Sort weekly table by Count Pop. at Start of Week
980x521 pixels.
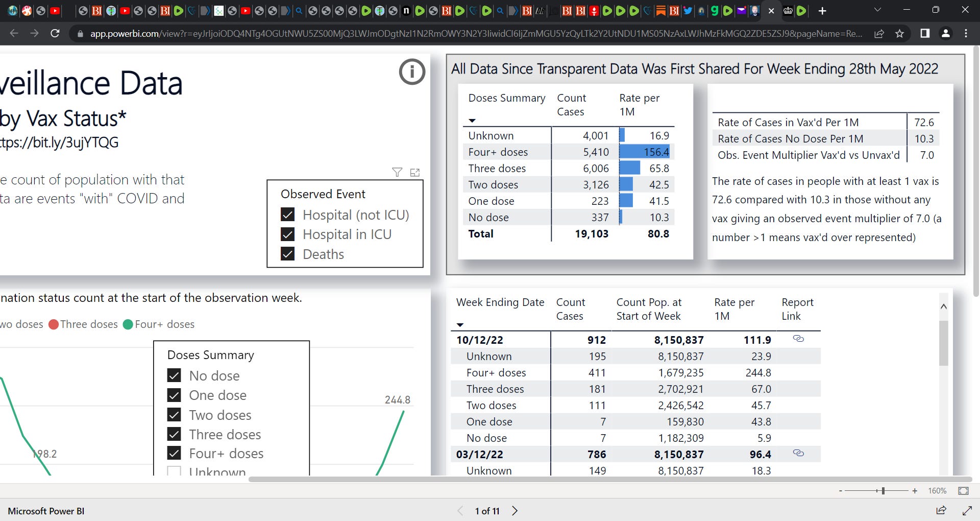coord(649,309)
